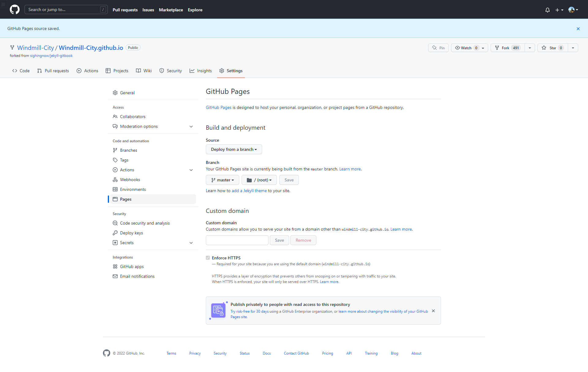The height and width of the screenshot is (372, 588).
Task: Select master branch dropdown
Action: click(221, 180)
